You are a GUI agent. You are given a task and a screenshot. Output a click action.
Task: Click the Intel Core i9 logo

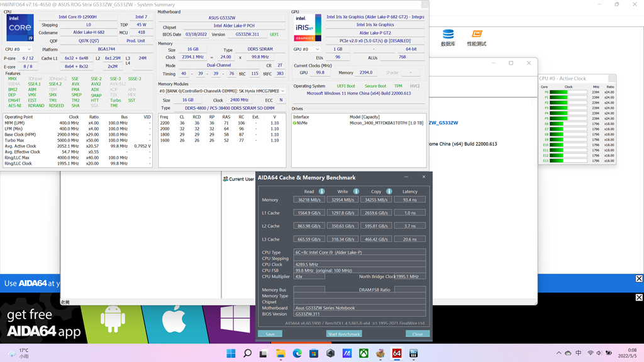19,28
